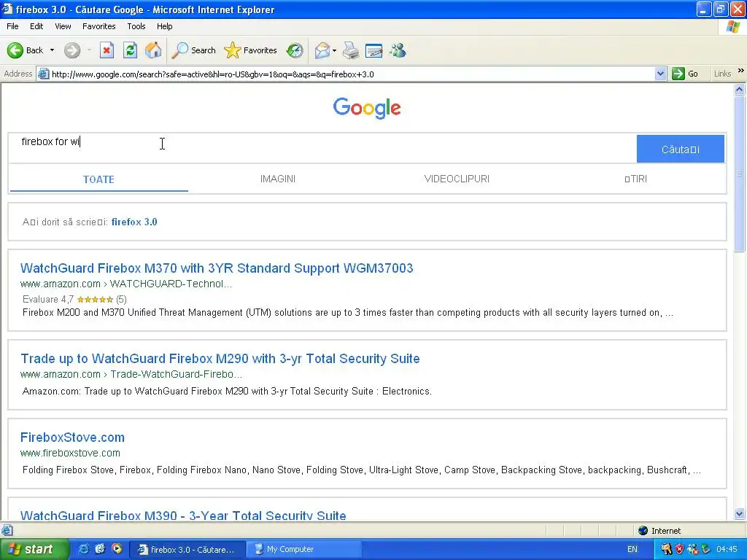Screen dimensions: 747x560
Task: Click the www.fireboxstove.com green URL text
Action: tap(70, 453)
